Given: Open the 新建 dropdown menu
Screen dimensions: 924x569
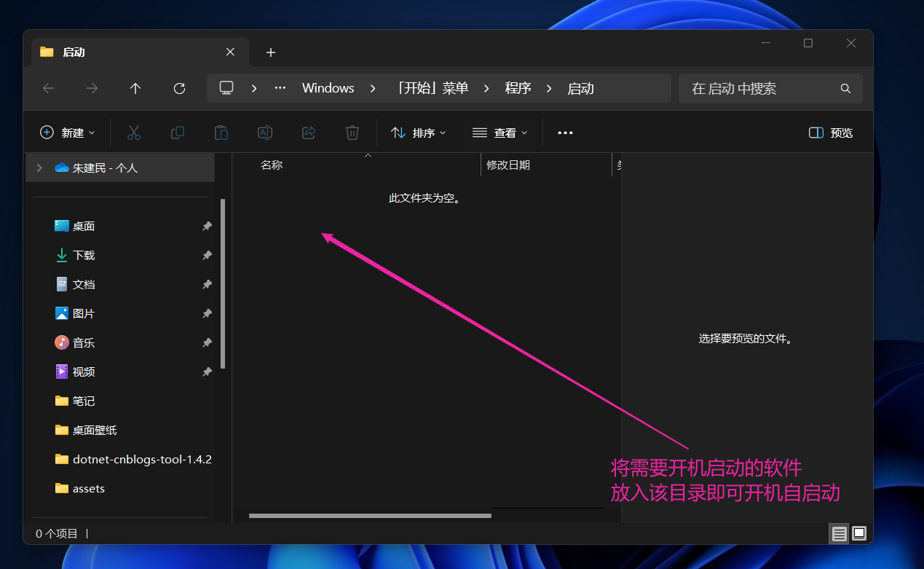Looking at the screenshot, I should pyautogui.click(x=67, y=133).
